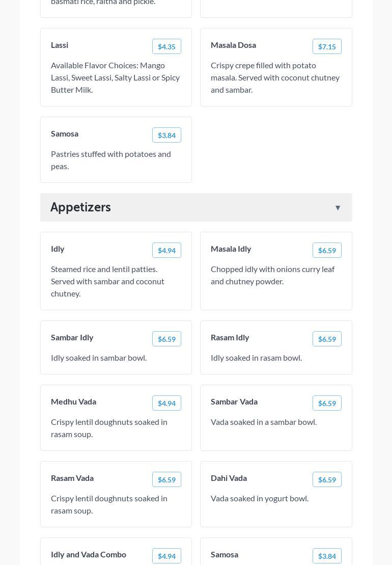Collapse the Appetizers section with the triangle arrow
The width and height of the screenshot is (392, 565).
pyautogui.click(x=338, y=208)
